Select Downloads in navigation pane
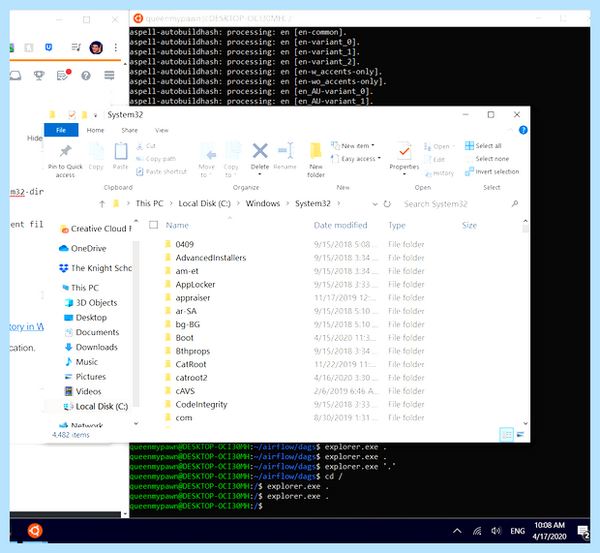The width and height of the screenshot is (600, 553). tap(91, 347)
